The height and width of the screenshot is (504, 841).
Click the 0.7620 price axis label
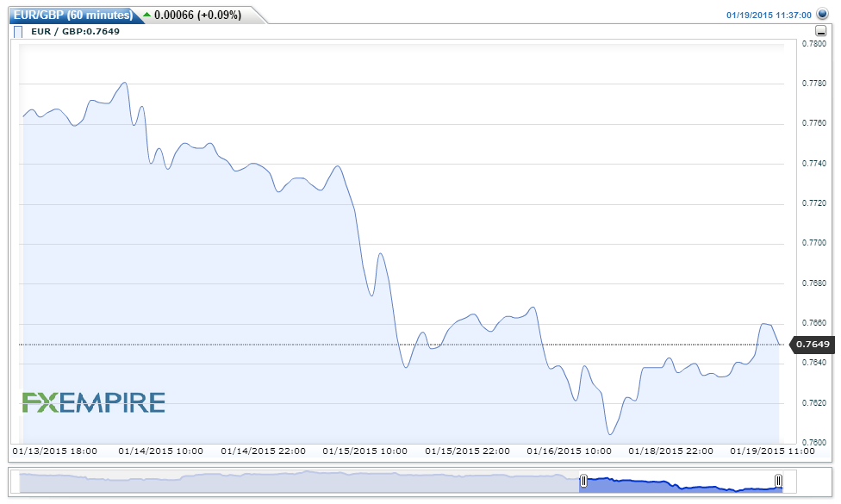tap(814, 402)
